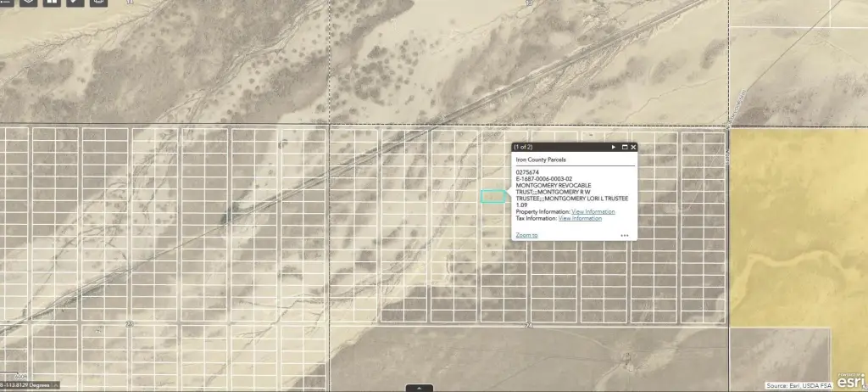
Task: Open the Basemap Gallery grid icon
Action: pyautogui.click(x=53, y=1)
